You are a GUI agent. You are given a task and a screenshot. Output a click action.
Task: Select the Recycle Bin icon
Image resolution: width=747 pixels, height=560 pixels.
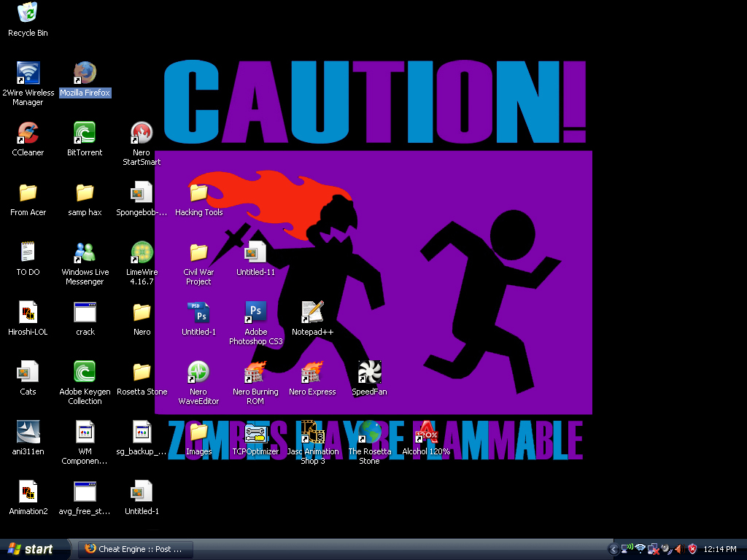[x=28, y=13]
